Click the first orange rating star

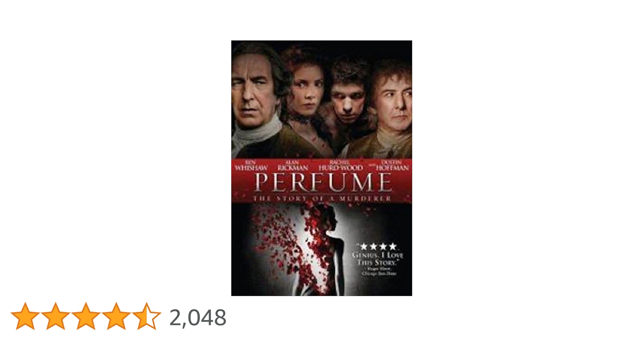point(25,316)
